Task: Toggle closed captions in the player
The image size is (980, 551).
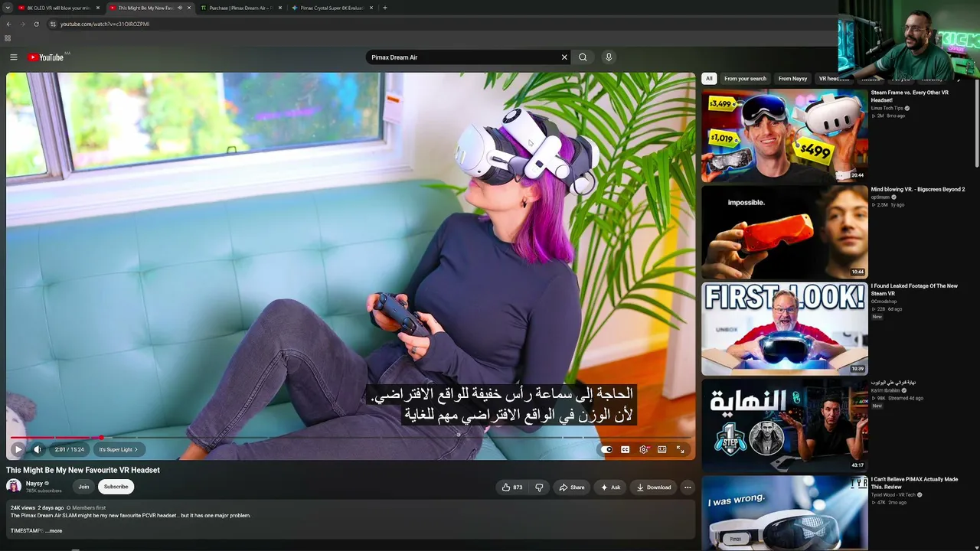Action: pyautogui.click(x=625, y=449)
